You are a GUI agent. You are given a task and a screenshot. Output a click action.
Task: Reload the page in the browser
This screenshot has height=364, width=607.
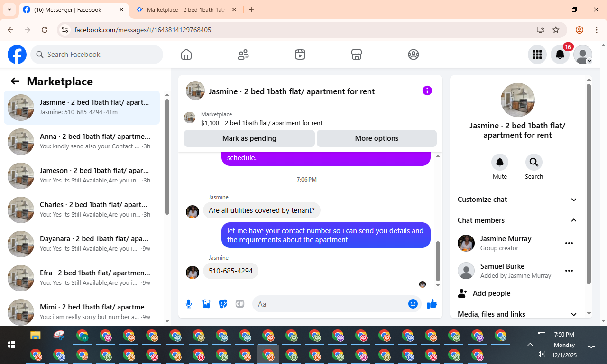coord(45,30)
